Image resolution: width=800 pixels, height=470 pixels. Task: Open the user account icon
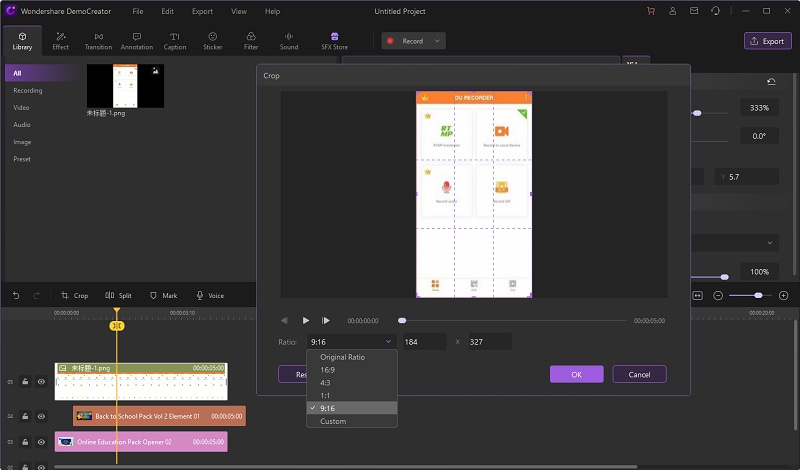coord(672,11)
